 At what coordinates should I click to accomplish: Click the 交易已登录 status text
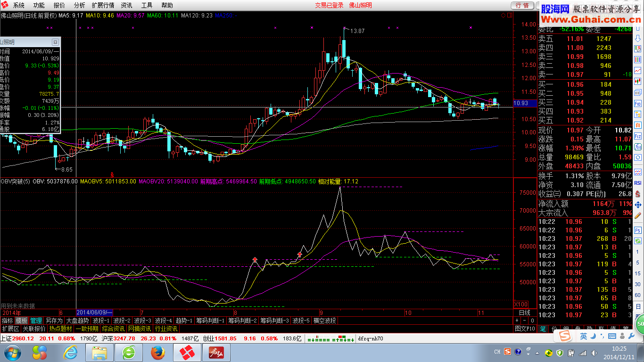coord(329,5)
